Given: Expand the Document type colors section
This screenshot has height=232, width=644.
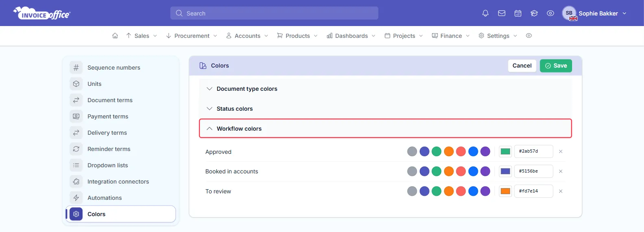Looking at the screenshot, I should 385,89.
